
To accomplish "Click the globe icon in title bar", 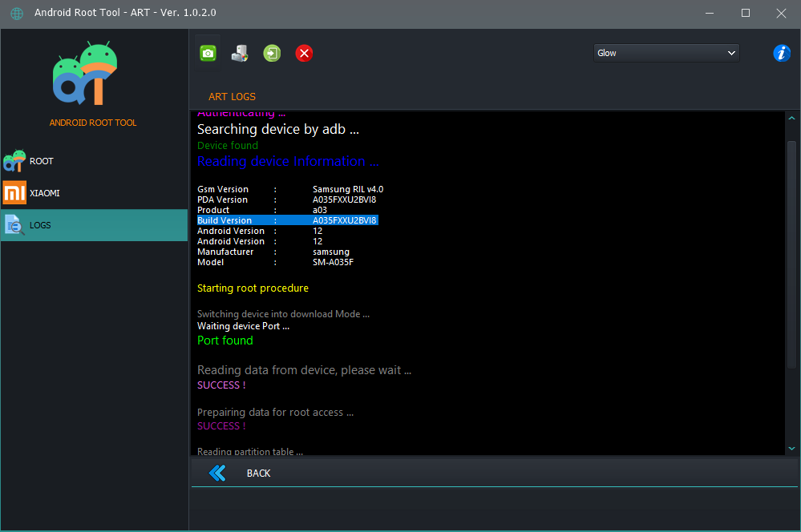I will pos(17,14).
